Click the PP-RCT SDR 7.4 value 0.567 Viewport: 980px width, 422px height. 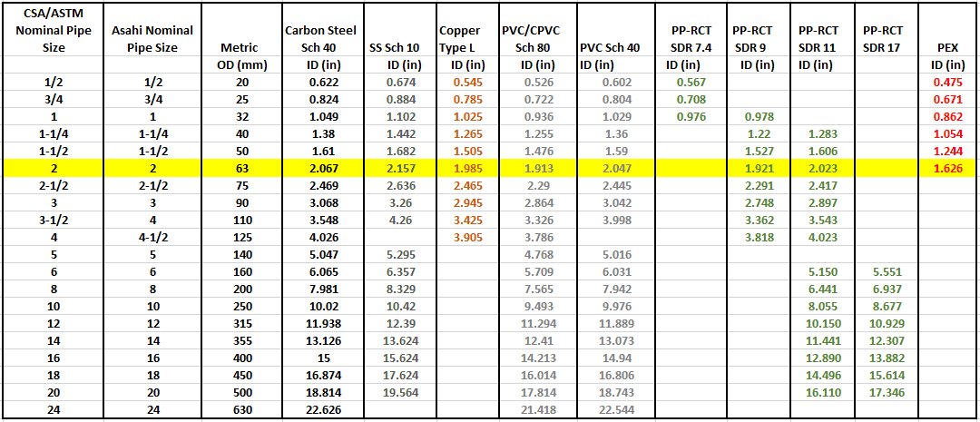pos(691,82)
